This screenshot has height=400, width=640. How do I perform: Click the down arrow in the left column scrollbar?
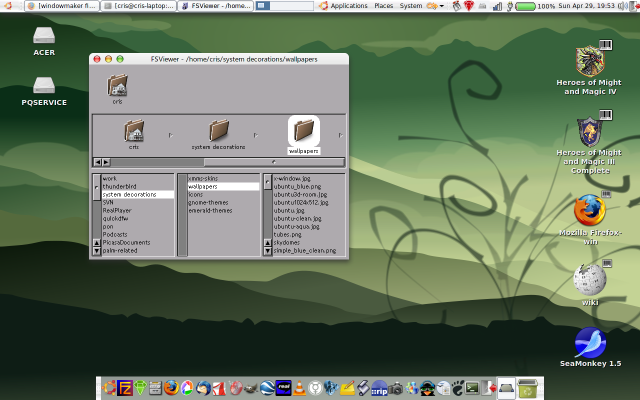[x=97, y=251]
